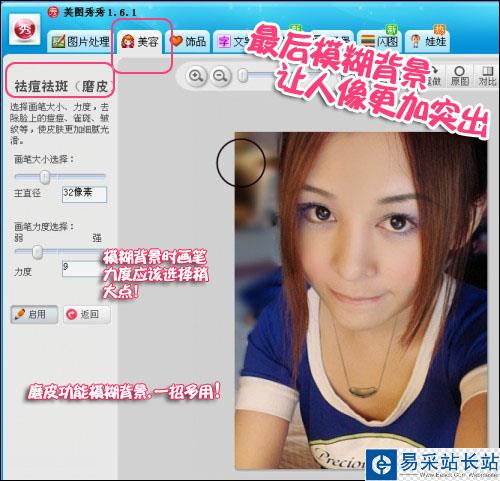This screenshot has width=500, height=481.
Task: Click the 对比 compare icon
Action: (488, 76)
